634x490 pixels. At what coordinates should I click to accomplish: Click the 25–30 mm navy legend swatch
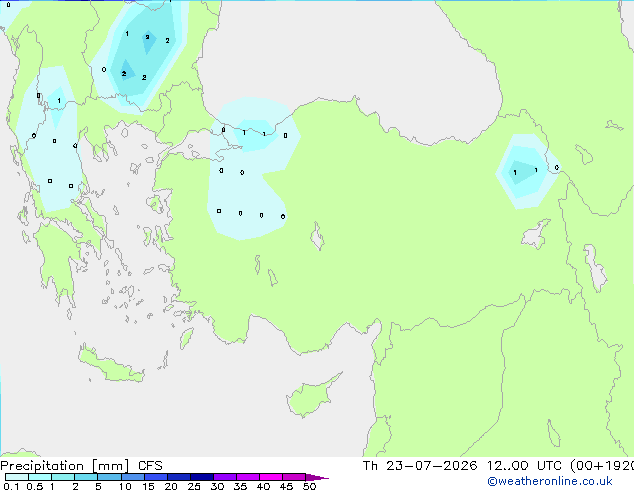(x=201, y=477)
